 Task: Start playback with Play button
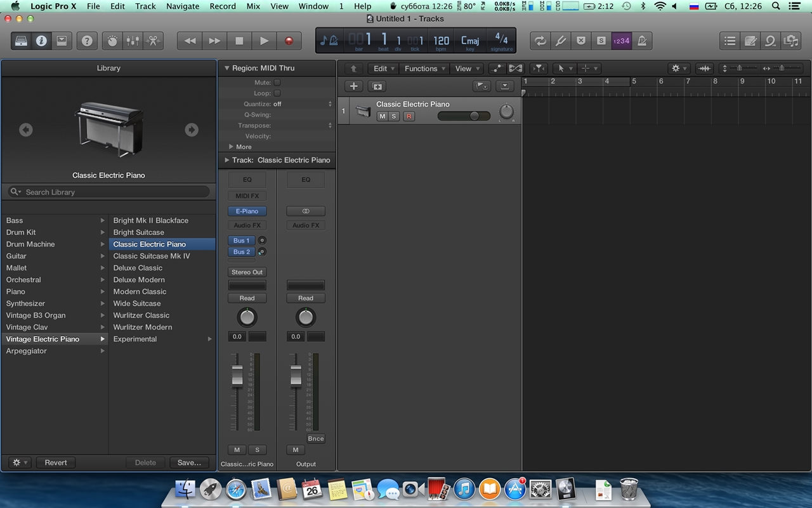264,41
